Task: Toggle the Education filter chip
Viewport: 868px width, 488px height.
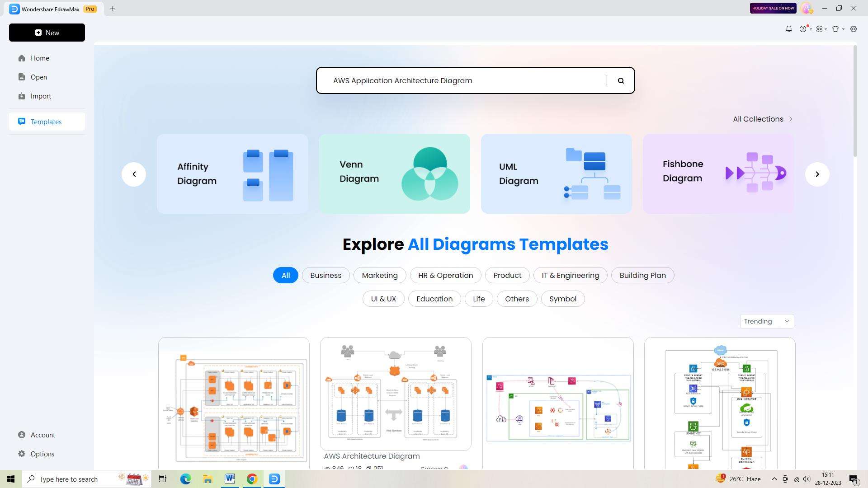Action: (434, 299)
